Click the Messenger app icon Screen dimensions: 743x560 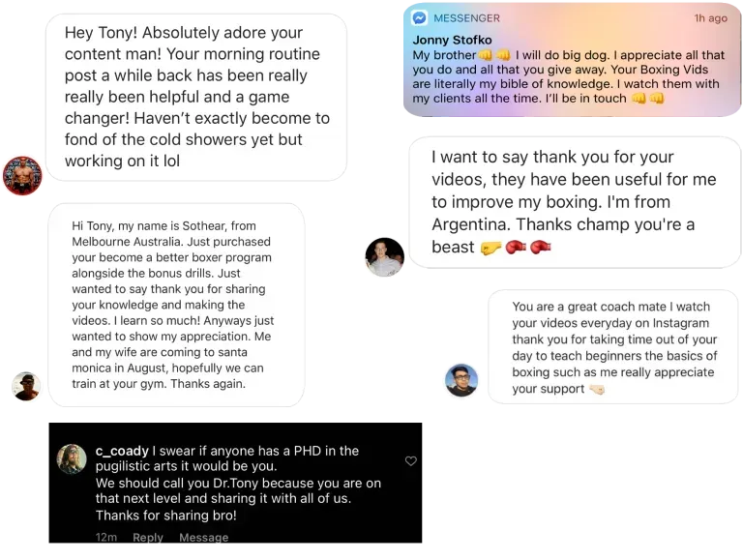coord(419,18)
